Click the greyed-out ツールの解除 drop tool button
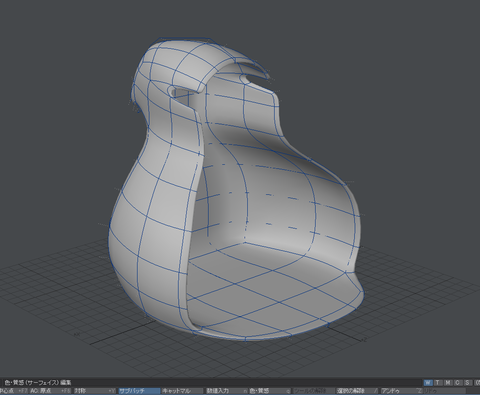Image resolution: width=480 pixels, height=395 pixels. click(313, 391)
